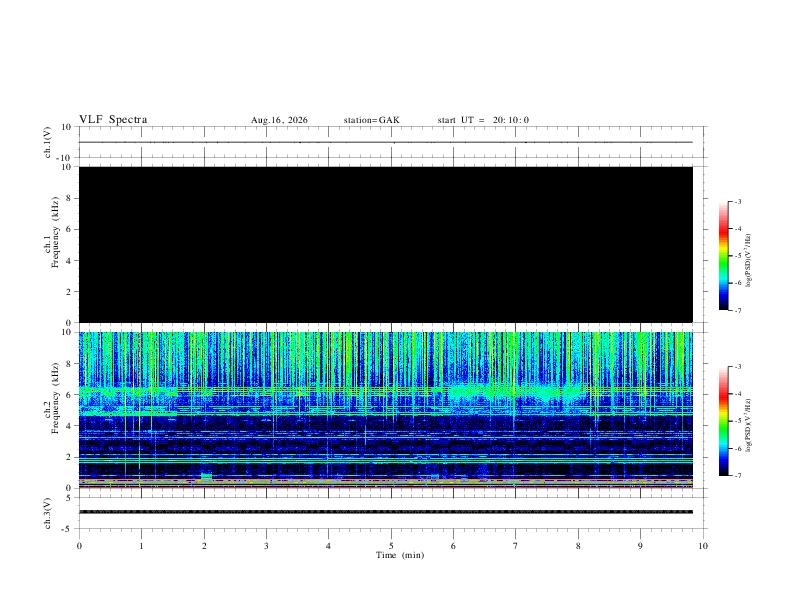This screenshot has width=792, height=612.
Task: Click the 5 minute tick on time axis
Action: point(391,546)
